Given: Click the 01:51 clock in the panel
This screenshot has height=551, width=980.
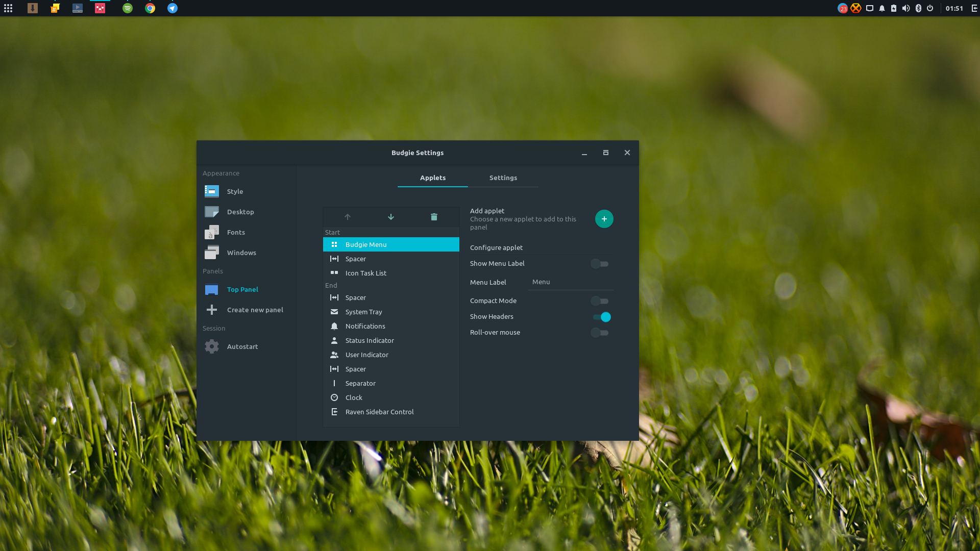Looking at the screenshot, I should pyautogui.click(x=954, y=8).
